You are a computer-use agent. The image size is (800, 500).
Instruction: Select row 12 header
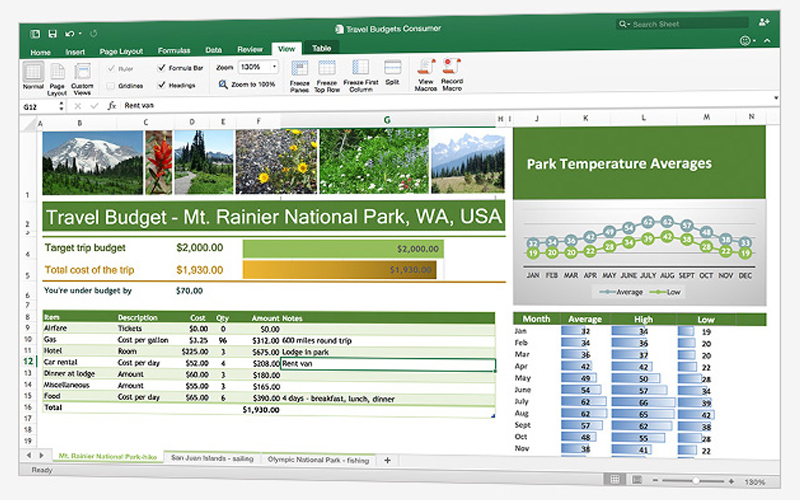[28, 361]
